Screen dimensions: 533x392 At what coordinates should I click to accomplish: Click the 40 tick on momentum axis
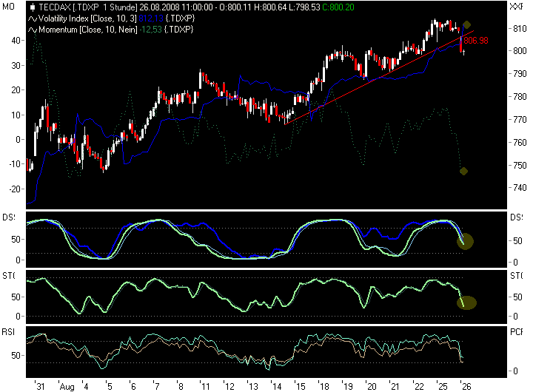tap(16, 41)
